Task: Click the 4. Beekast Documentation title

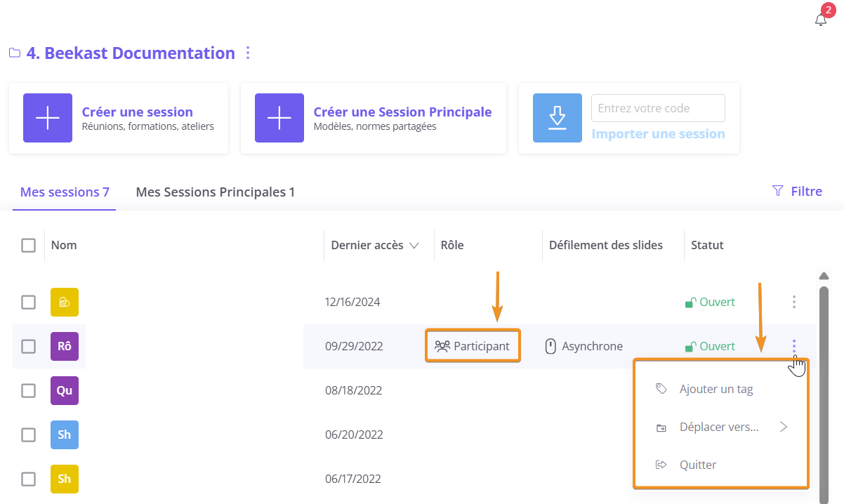Action: 131,53
